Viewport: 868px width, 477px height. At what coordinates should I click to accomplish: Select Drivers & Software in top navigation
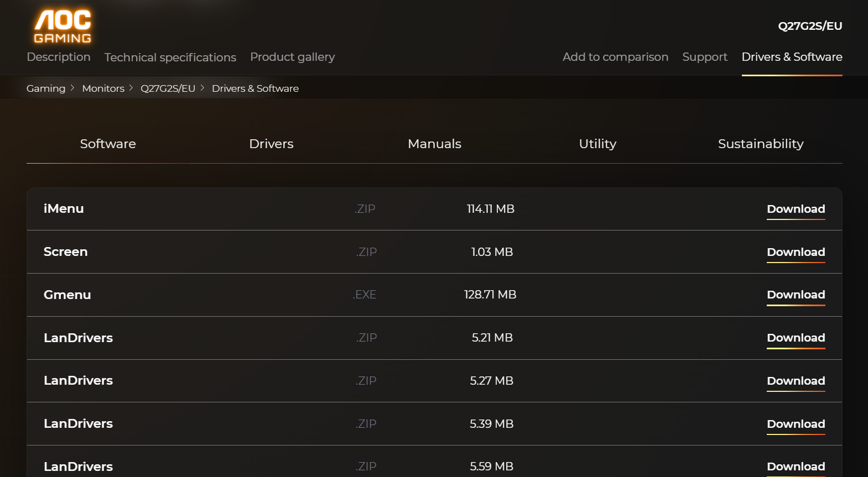[x=792, y=57]
